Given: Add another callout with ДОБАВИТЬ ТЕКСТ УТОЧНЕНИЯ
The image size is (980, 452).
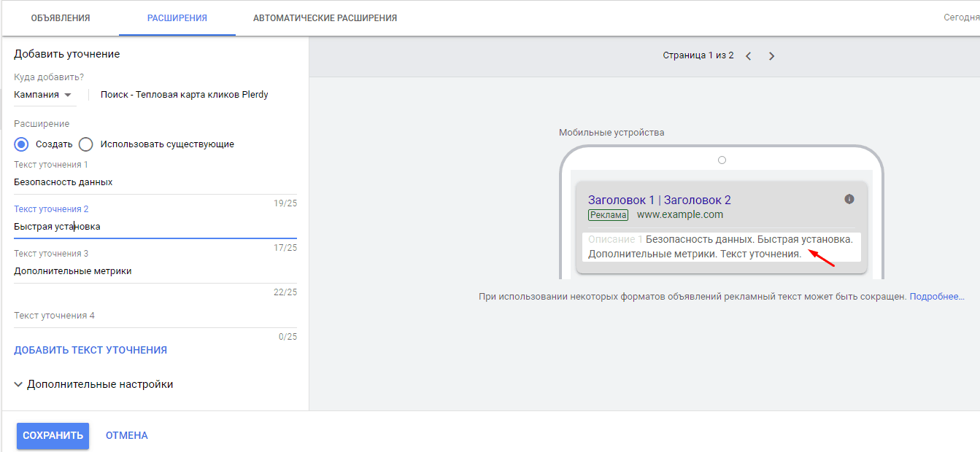Looking at the screenshot, I should [90, 349].
